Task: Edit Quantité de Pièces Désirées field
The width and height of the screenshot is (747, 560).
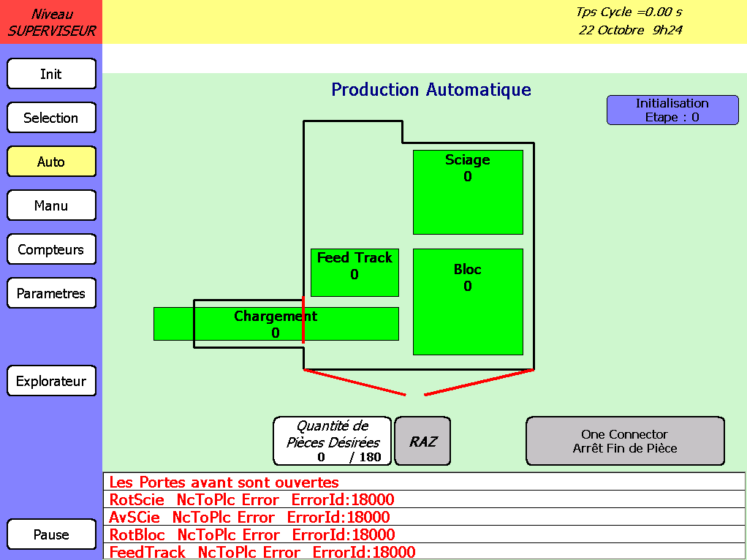Action: tap(333, 442)
